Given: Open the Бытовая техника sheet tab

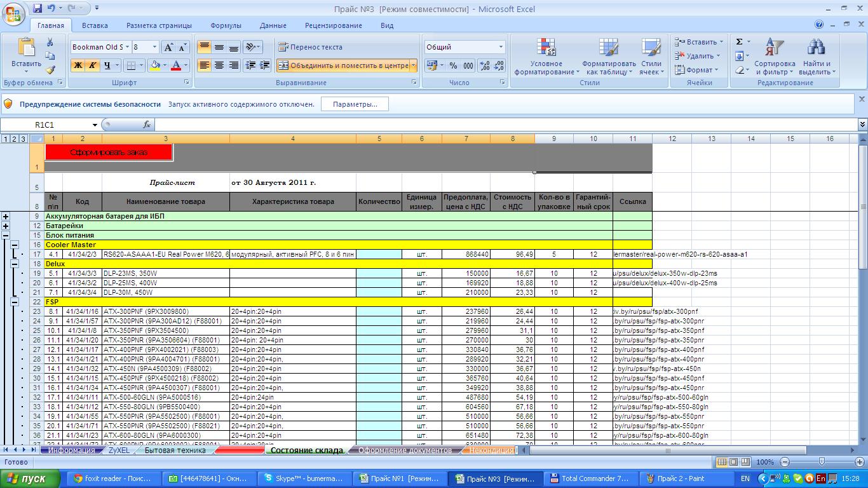Looking at the screenshot, I should pyautogui.click(x=175, y=451).
